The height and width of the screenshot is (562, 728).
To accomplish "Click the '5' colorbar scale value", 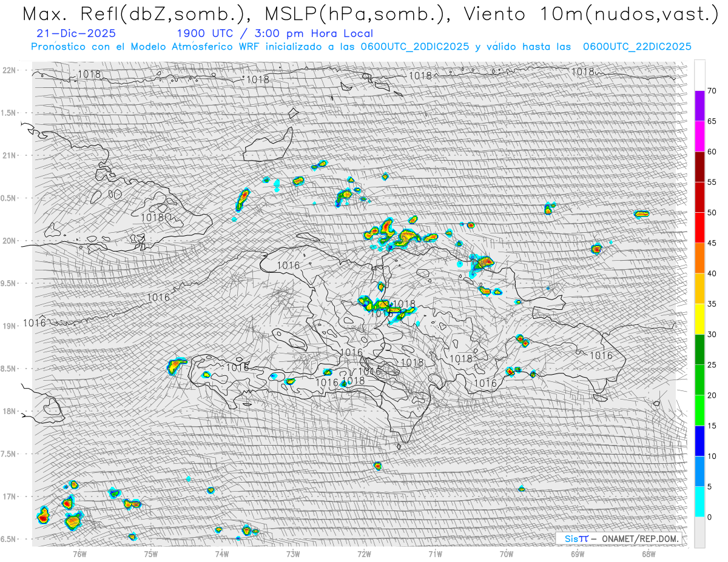I will point(710,487).
